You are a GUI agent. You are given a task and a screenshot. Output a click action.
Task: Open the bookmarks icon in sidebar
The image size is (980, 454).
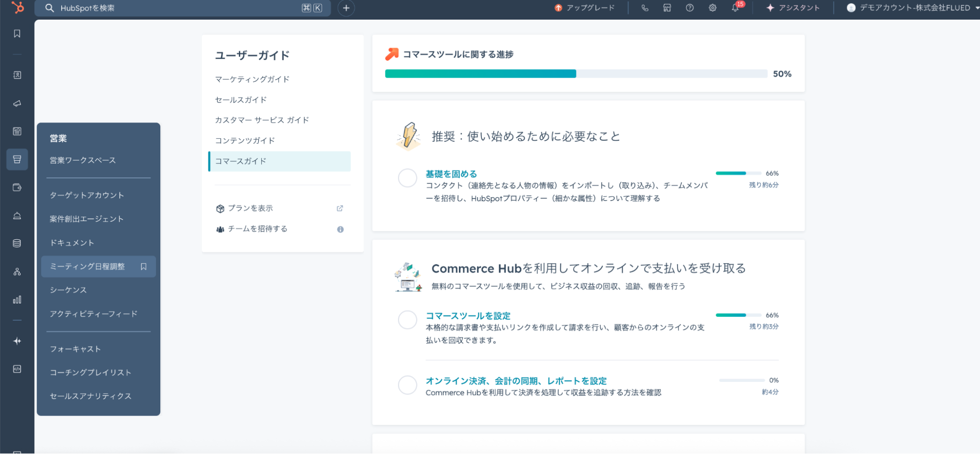point(17,34)
